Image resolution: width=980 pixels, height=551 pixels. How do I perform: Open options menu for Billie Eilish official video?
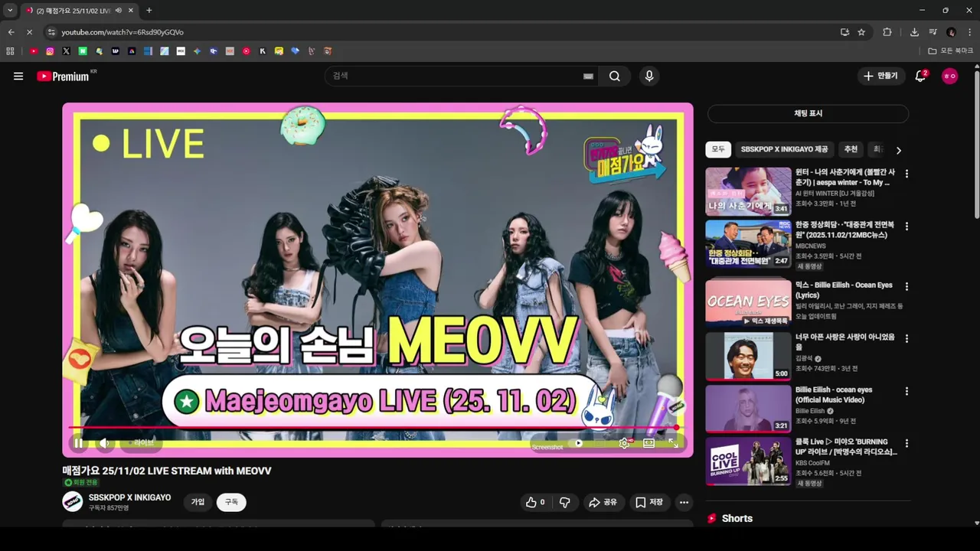pos(906,391)
